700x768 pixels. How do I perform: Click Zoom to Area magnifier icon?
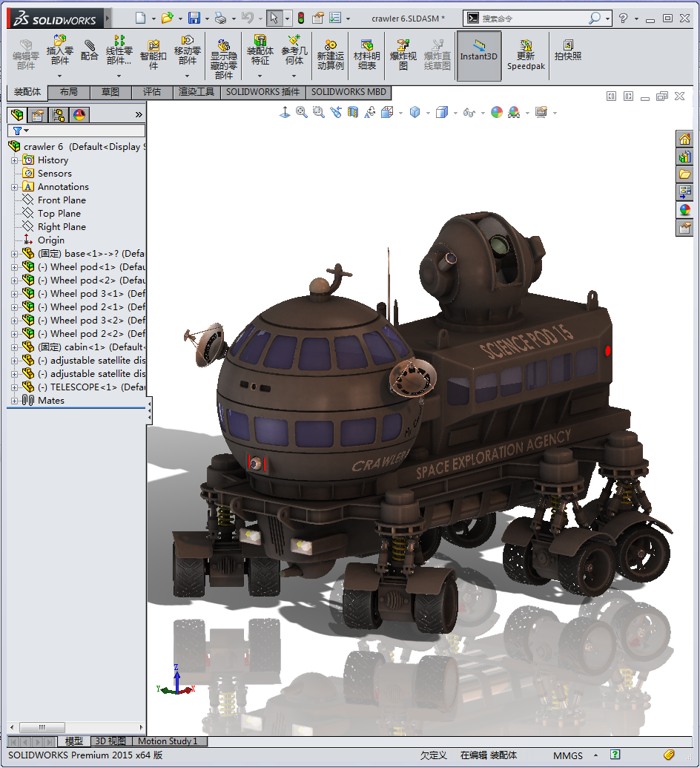319,113
